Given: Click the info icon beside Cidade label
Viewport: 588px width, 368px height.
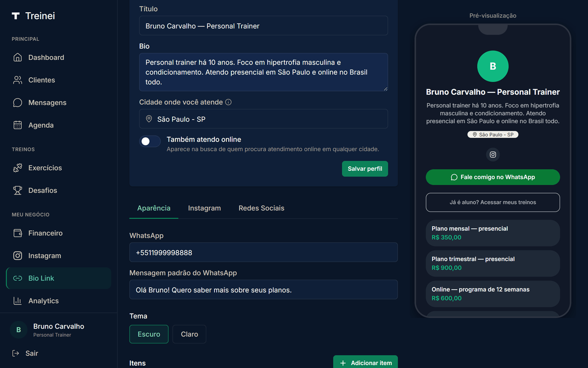Looking at the screenshot, I should click(x=228, y=102).
